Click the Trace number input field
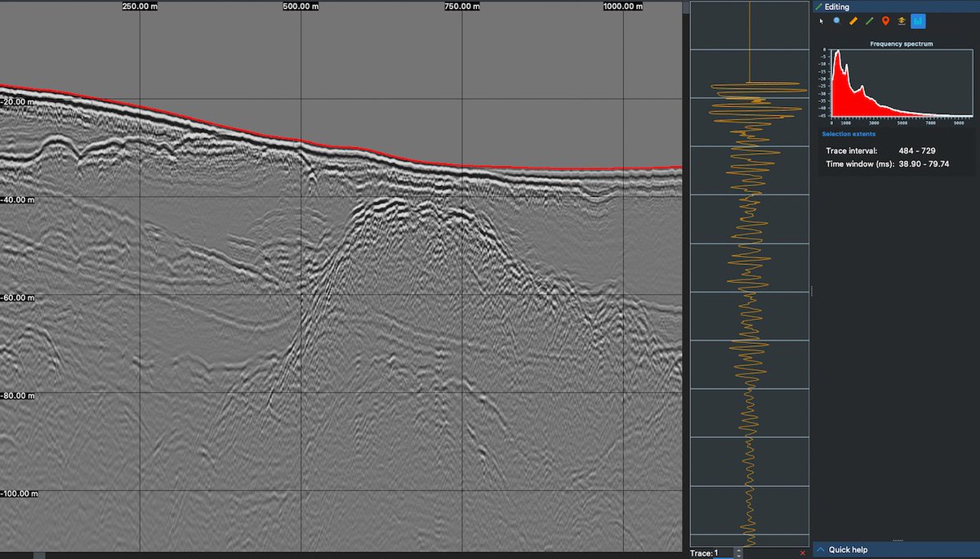Viewport: 980px width, 559px height. pos(724,553)
